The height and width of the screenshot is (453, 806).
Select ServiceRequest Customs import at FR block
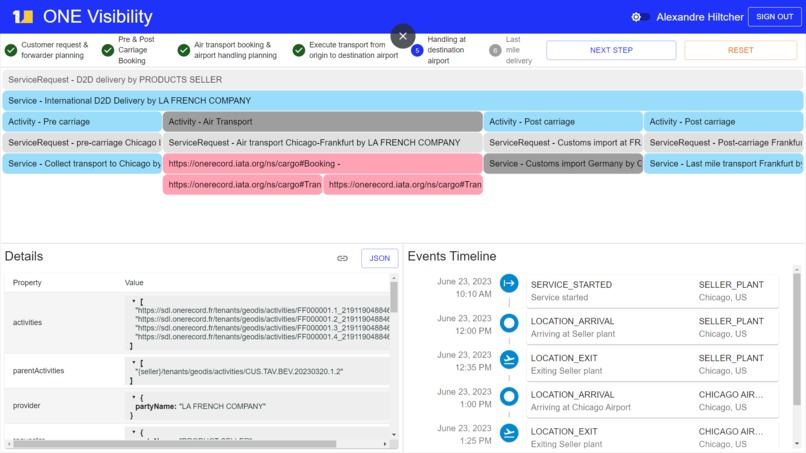tap(563, 142)
